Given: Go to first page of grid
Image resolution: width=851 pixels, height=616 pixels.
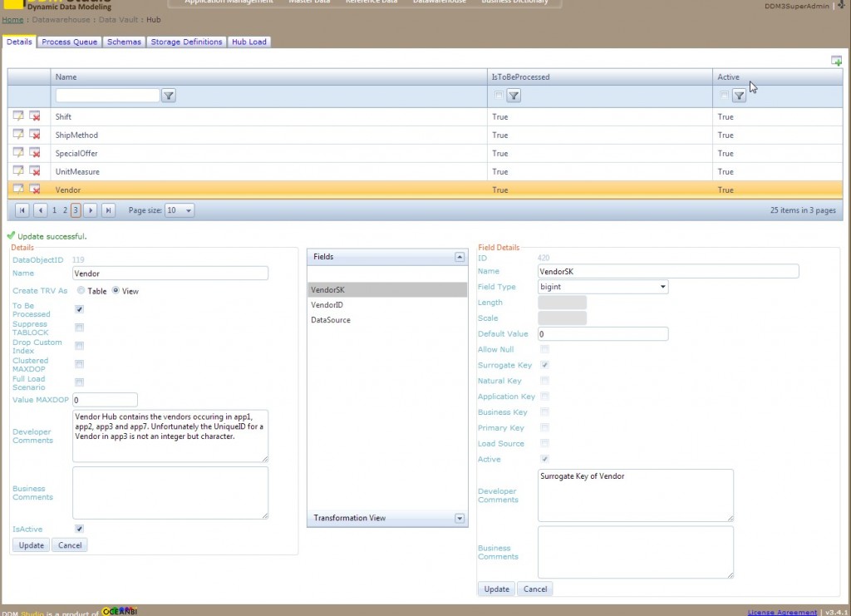Looking at the screenshot, I should pyautogui.click(x=22, y=210).
